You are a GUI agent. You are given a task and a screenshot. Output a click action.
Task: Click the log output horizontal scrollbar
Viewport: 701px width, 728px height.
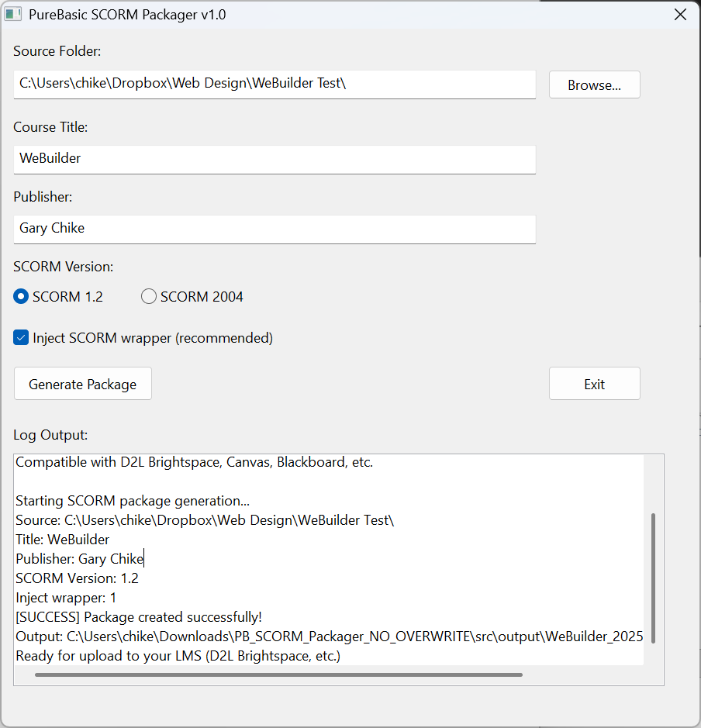point(278,675)
